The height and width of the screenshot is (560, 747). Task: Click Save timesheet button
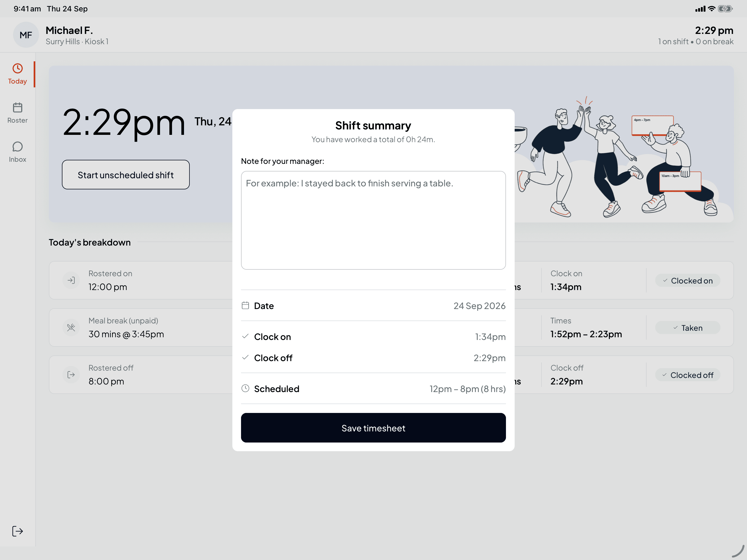click(373, 428)
